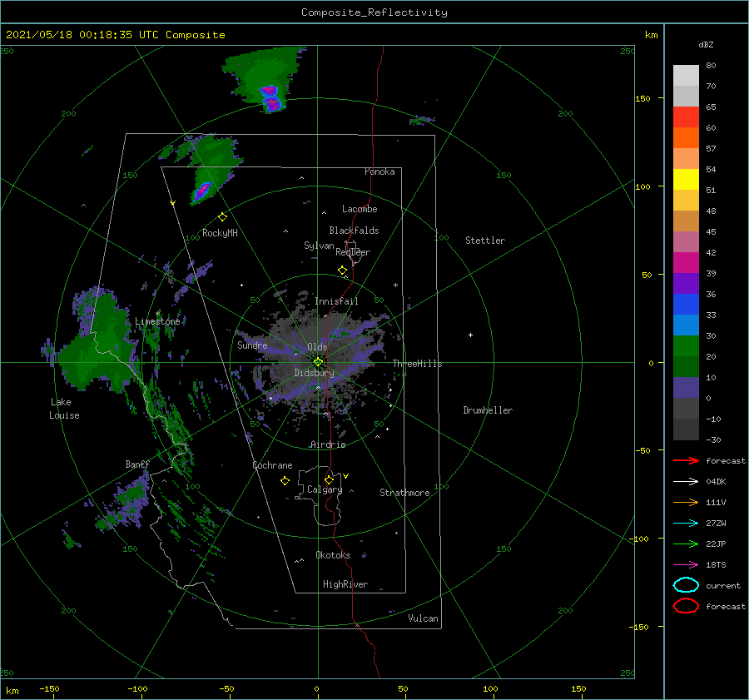Click the Innisfail label
The height and width of the screenshot is (700, 749).
(336, 301)
